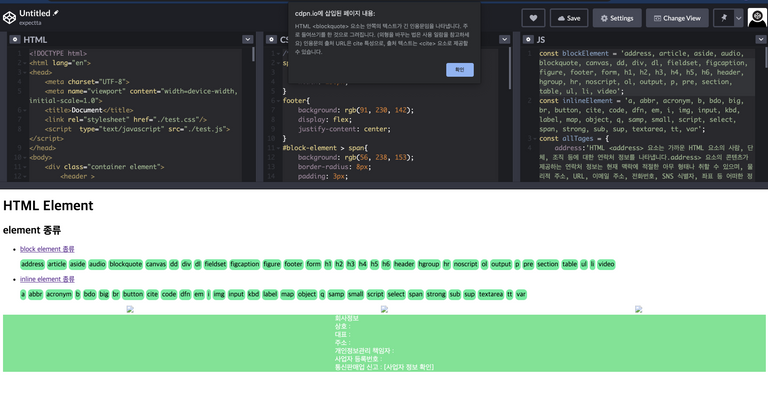Click the 'figcaption' tag
The image size is (768, 403).
tap(244, 264)
